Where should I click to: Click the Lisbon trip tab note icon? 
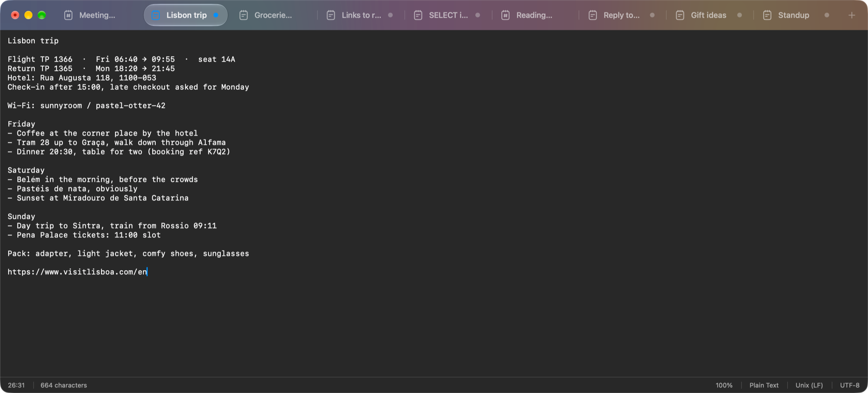tap(155, 15)
